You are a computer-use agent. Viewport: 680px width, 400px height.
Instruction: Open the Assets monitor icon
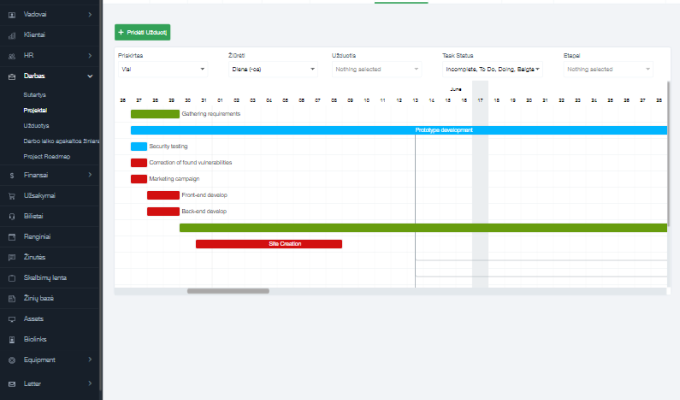click(x=12, y=318)
